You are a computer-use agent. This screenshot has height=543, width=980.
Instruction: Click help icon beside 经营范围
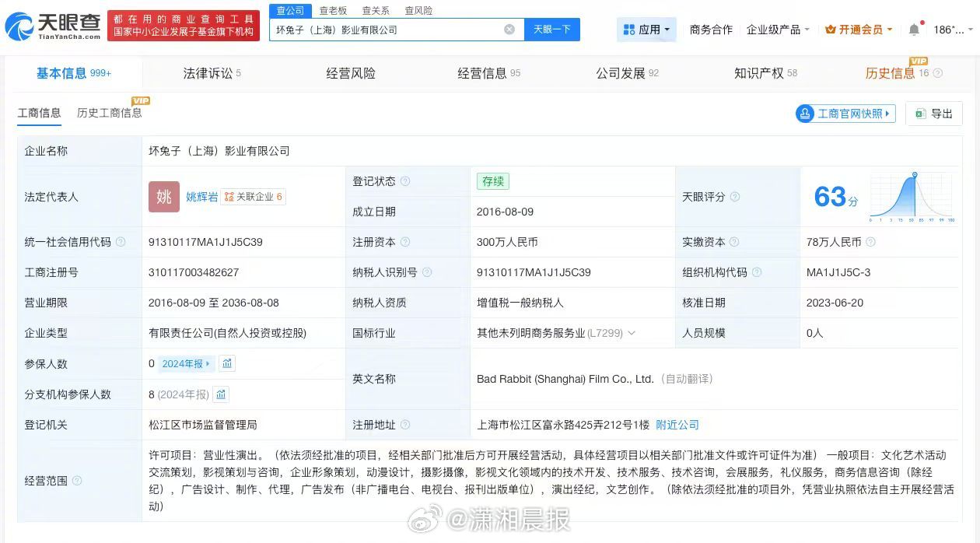tap(77, 481)
